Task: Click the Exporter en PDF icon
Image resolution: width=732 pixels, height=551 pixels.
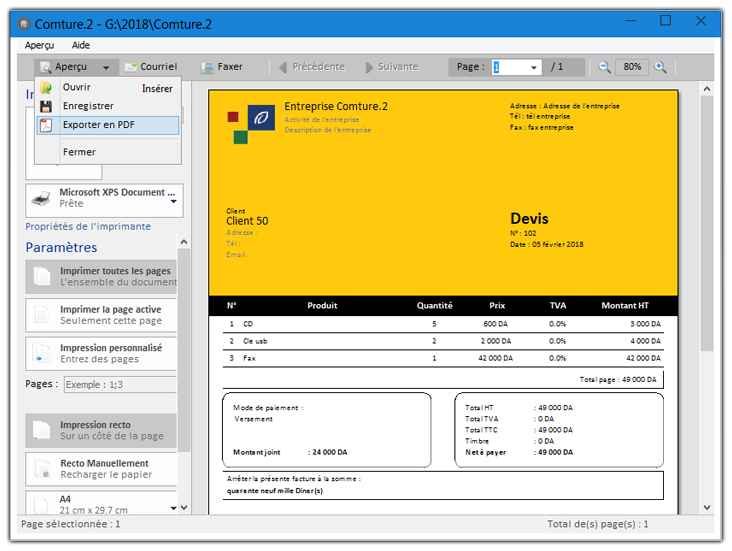Action: pyautogui.click(x=45, y=125)
